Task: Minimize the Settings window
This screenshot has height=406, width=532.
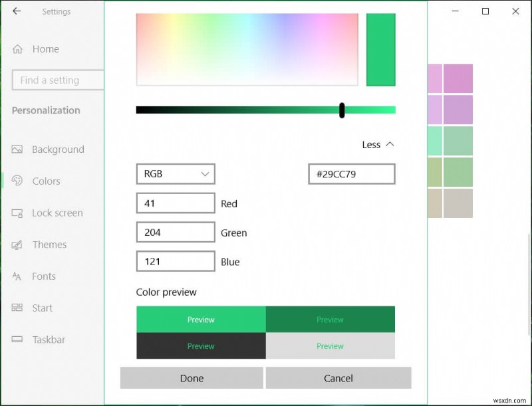Action: [456, 11]
